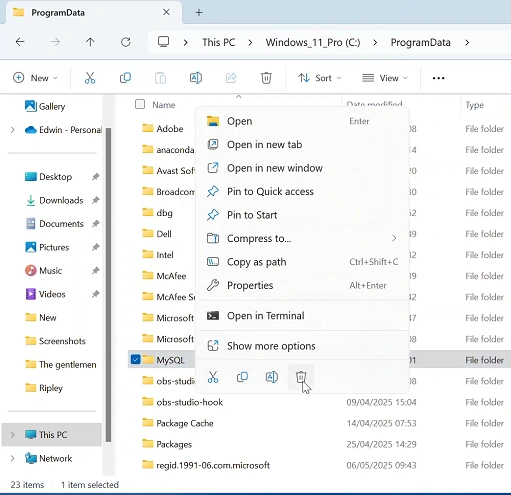The width and height of the screenshot is (511, 495).
Task: Click the Delete trash icon in the toolbar
Action: (x=266, y=78)
